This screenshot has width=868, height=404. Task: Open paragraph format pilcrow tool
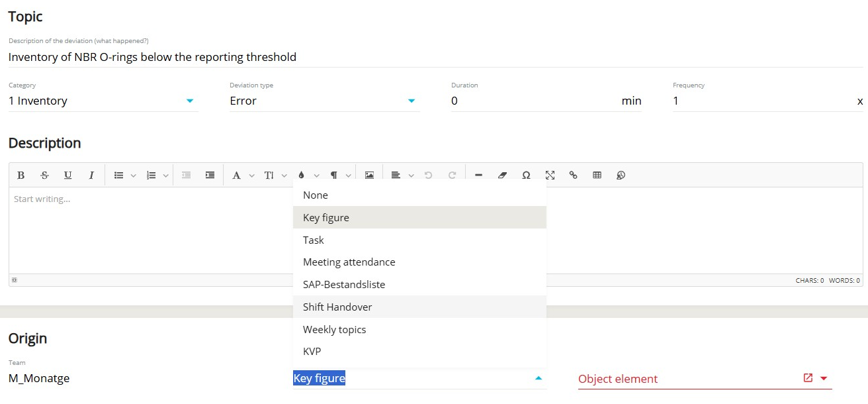tap(333, 176)
